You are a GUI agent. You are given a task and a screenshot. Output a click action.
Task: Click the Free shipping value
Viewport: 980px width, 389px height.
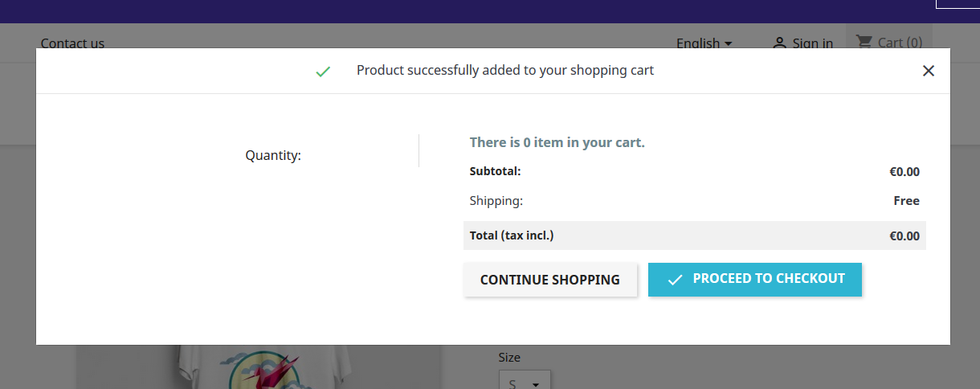pos(906,201)
